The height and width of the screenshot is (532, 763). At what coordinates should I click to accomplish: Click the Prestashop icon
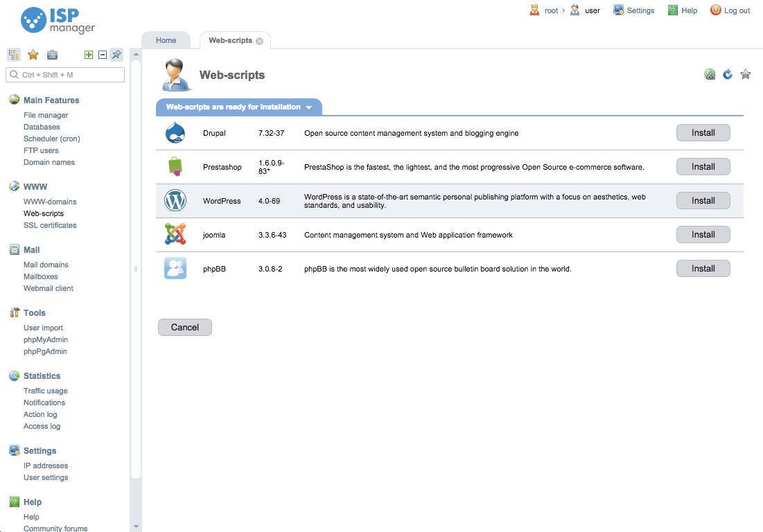tap(175, 166)
